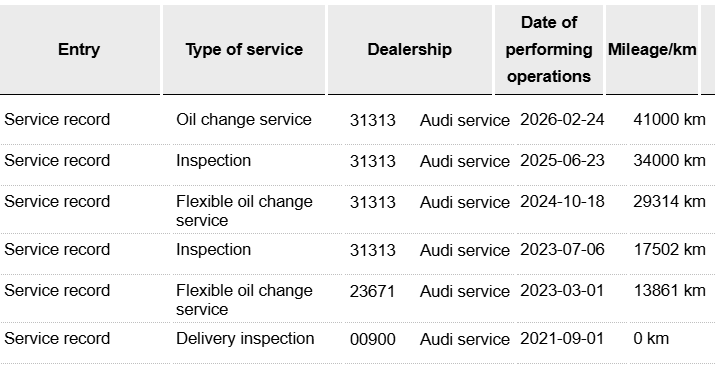Click the Date of performing operations header
This screenshot has height=370, width=715.
(x=549, y=49)
